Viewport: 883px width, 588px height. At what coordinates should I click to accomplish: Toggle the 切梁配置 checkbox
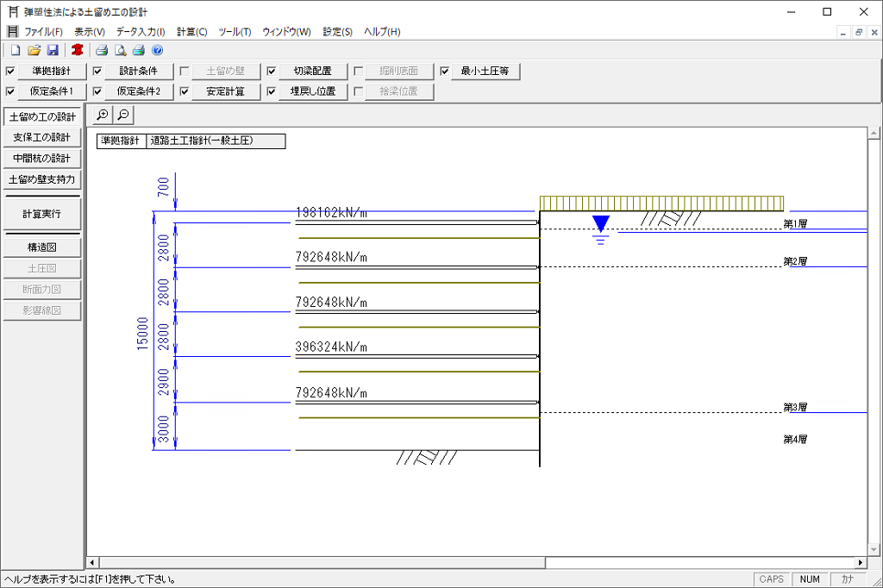click(271, 71)
